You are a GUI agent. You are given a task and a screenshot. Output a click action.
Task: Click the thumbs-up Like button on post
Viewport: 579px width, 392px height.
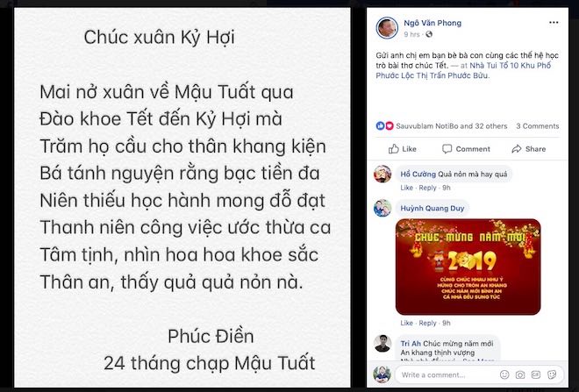click(402, 149)
